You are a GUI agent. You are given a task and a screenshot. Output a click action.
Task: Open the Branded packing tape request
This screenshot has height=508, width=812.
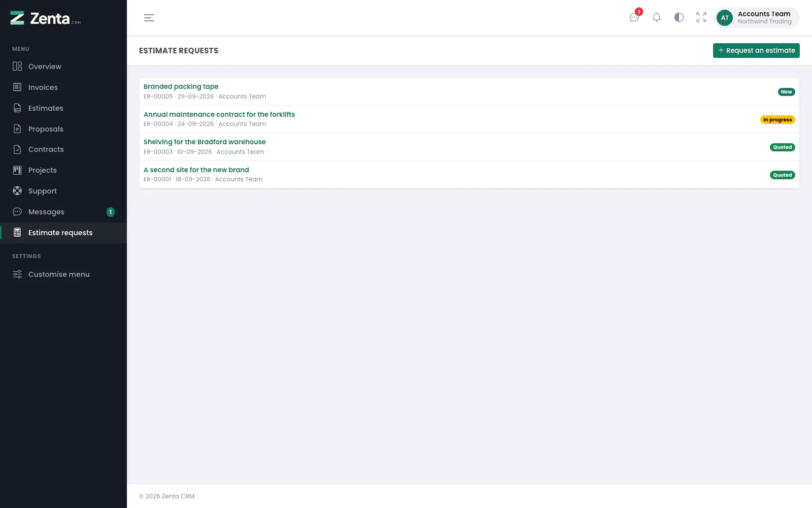click(181, 86)
